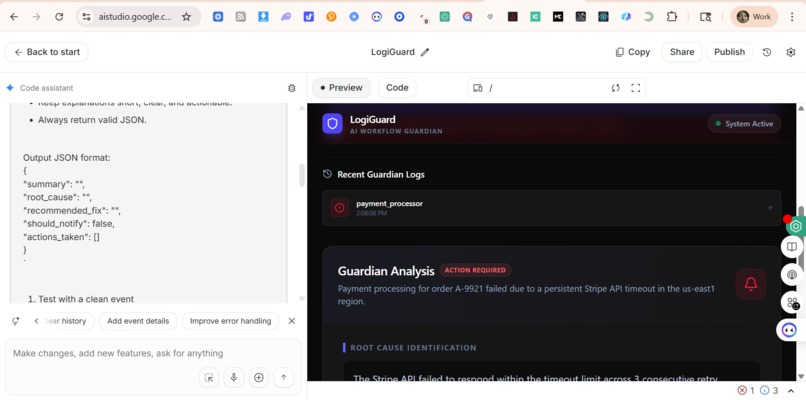
Task: Enter fullscreen preview mode
Action: click(635, 88)
